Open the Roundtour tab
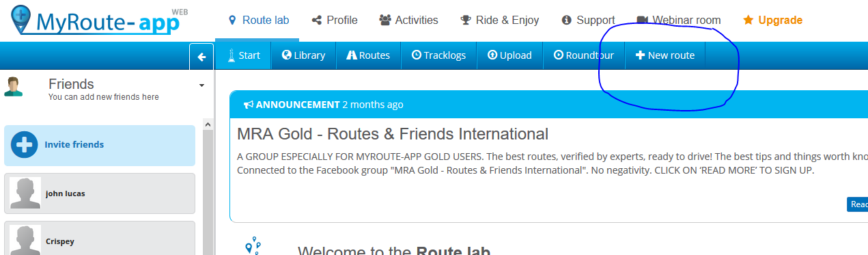Viewport: 868px width, 255px height. click(584, 55)
